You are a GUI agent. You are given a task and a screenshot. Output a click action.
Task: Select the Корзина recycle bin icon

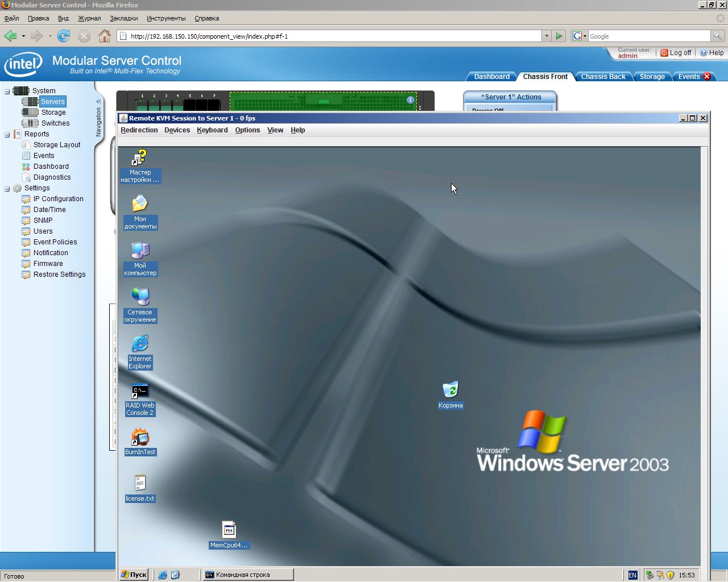(x=450, y=390)
